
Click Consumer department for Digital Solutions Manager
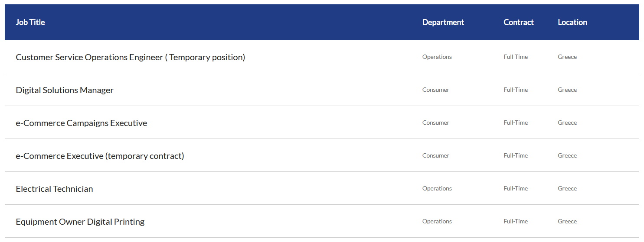(436, 90)
